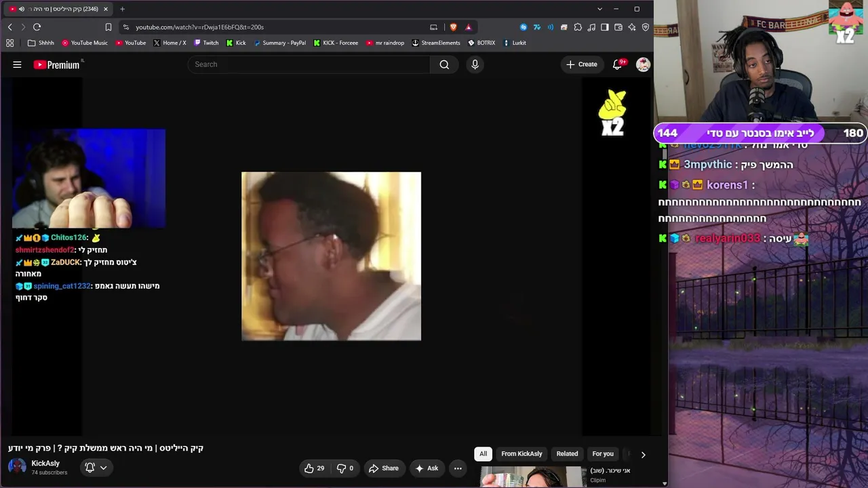
Task: Click the YouTube search field
Action: (309, 64)
